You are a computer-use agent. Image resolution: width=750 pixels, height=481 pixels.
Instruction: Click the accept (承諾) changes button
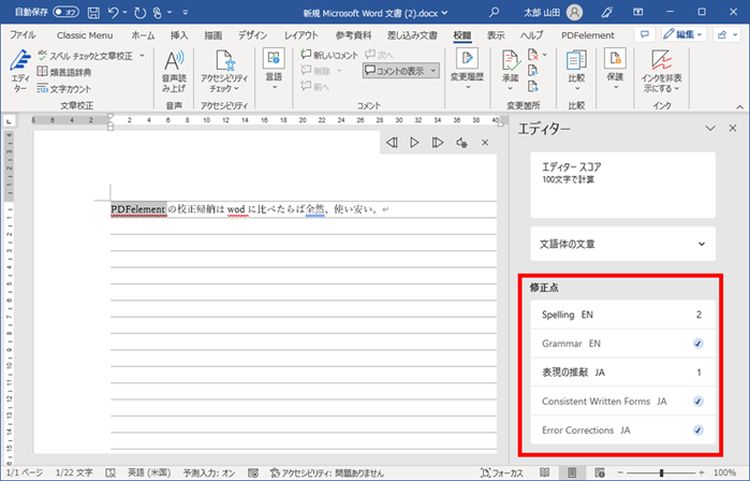(x=510, y=70)
